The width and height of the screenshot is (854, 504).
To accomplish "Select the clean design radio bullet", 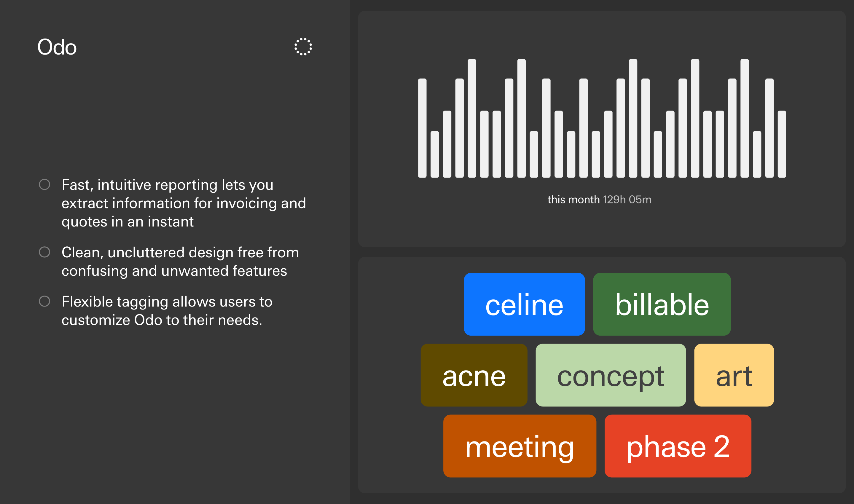I will tap(44, 252).
